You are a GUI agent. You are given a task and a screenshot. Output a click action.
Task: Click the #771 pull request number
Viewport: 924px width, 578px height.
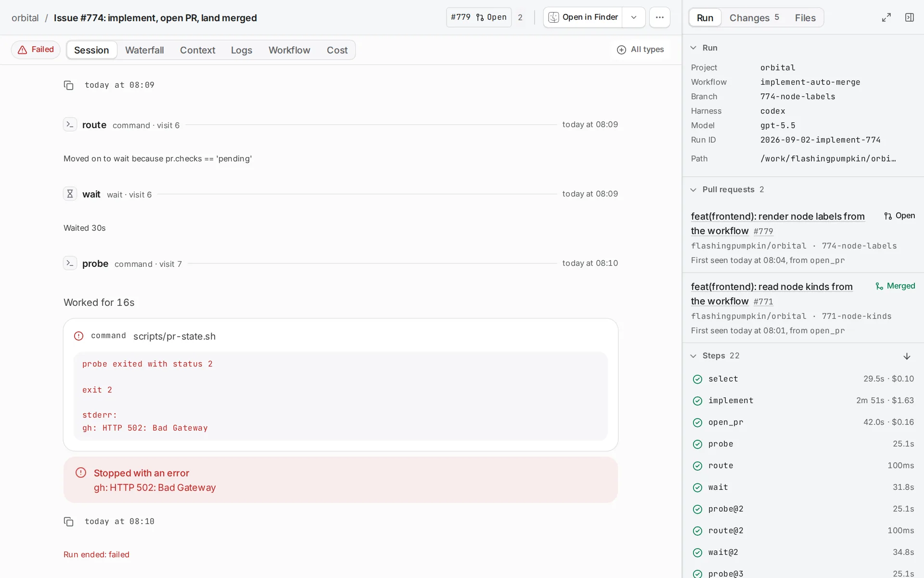point(763,302)
